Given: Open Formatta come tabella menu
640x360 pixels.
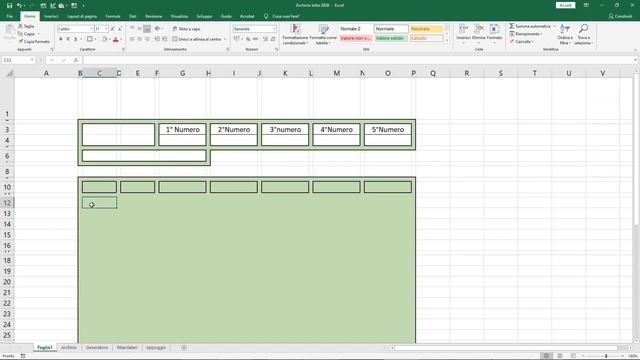Looking at the screenshot, I should coord(323,34).
